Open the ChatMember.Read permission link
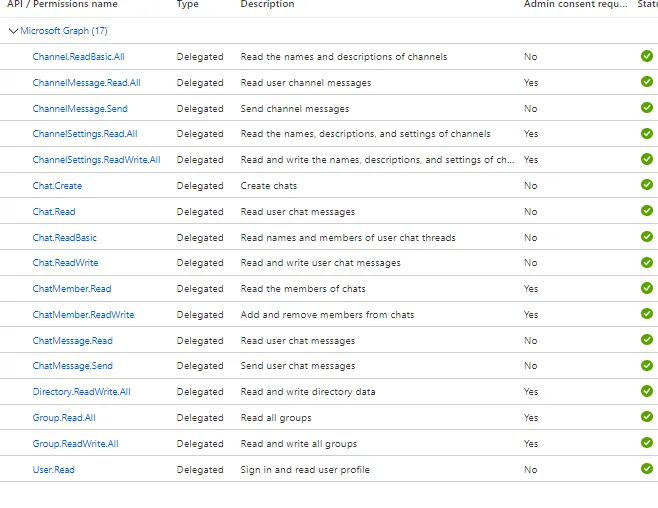 [x=72, y=289]
